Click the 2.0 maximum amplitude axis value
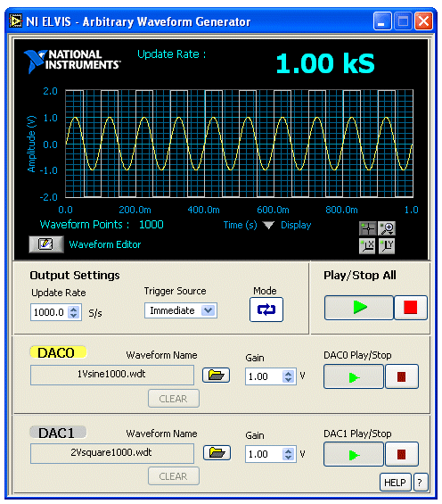 pos(51,91)
